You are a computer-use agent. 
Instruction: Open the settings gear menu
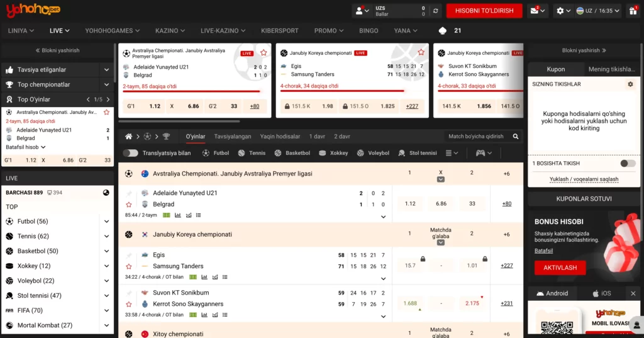[560, 11]
